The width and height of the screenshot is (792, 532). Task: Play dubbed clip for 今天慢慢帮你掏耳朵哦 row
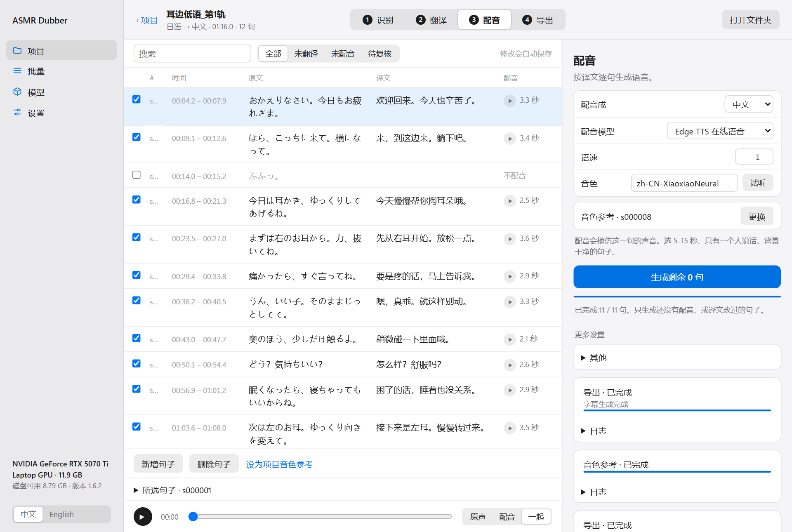(x=510, y=201)
